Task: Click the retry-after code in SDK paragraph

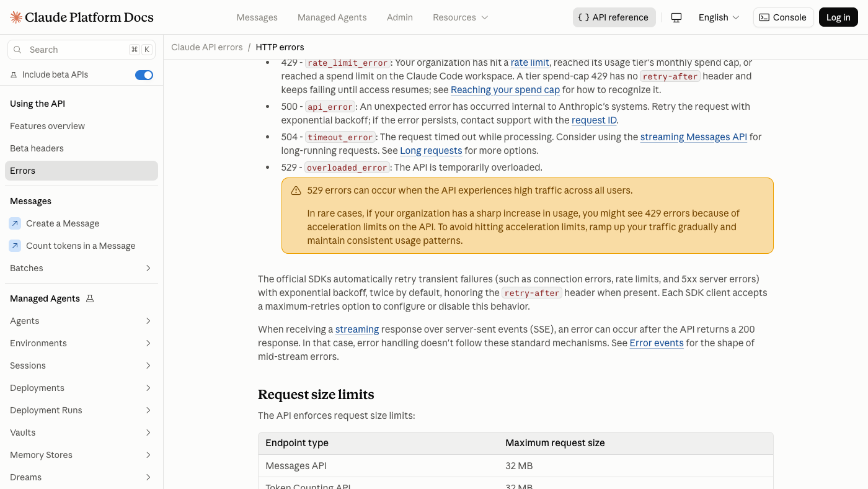Action: [x=532, y=293]
